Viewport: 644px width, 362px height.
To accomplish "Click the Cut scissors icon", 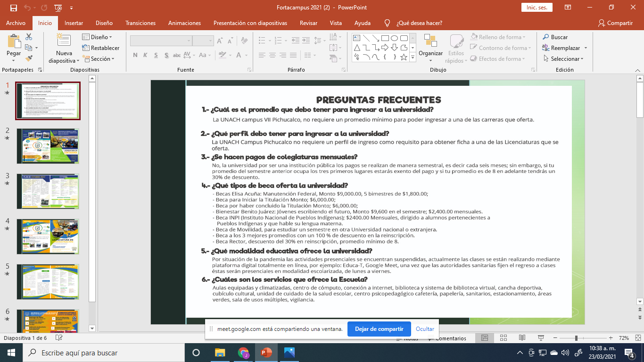I will [x=29, y=37].
